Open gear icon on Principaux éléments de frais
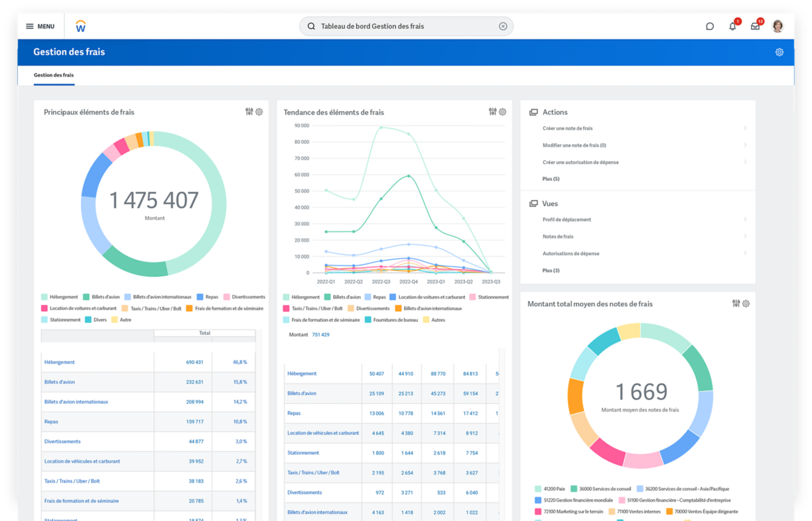The image size is (812, 521). [x=259, y=112]
